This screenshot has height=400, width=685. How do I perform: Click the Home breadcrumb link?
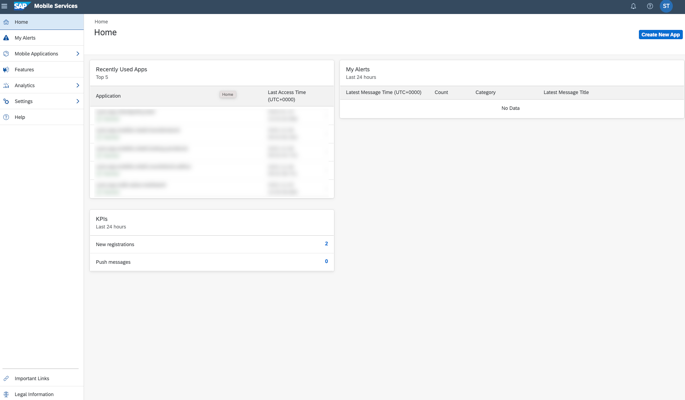tap(101, 21)
